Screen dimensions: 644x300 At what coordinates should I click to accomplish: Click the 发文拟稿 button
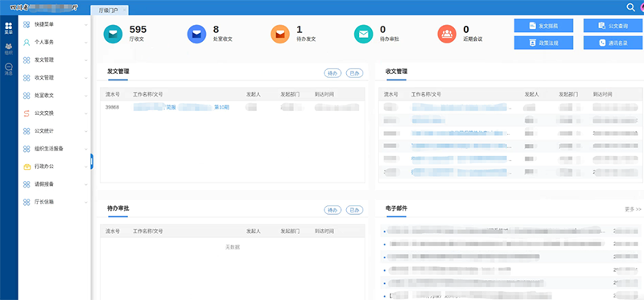[x=543, y=26]
